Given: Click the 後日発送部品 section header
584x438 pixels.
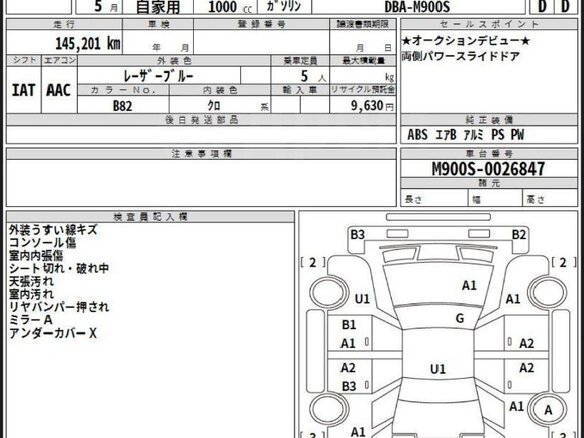Looking at the screenshot, I should pyautogui.click(x=201, y=120).
